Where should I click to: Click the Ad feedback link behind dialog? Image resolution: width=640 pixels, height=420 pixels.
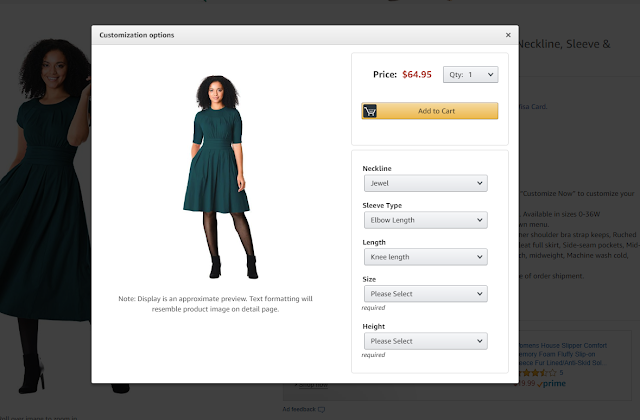click(299, 409)
